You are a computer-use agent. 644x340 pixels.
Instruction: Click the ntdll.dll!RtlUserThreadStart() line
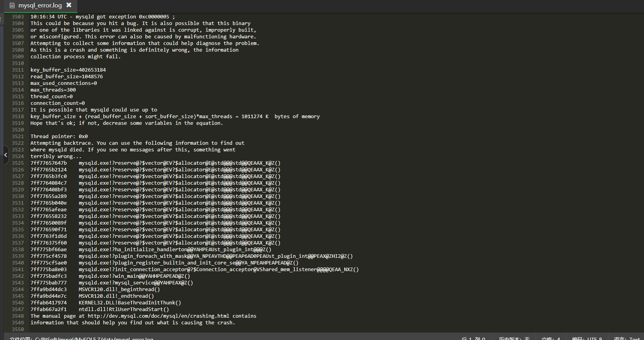tap(100, 309)
